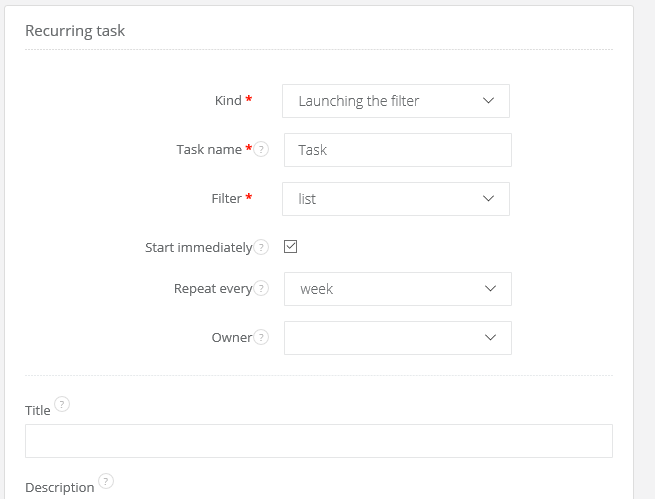Image resolution: width=655 pixels, height=499 pixels.
Task: Click the Kind field label
Action: [228, 100]
